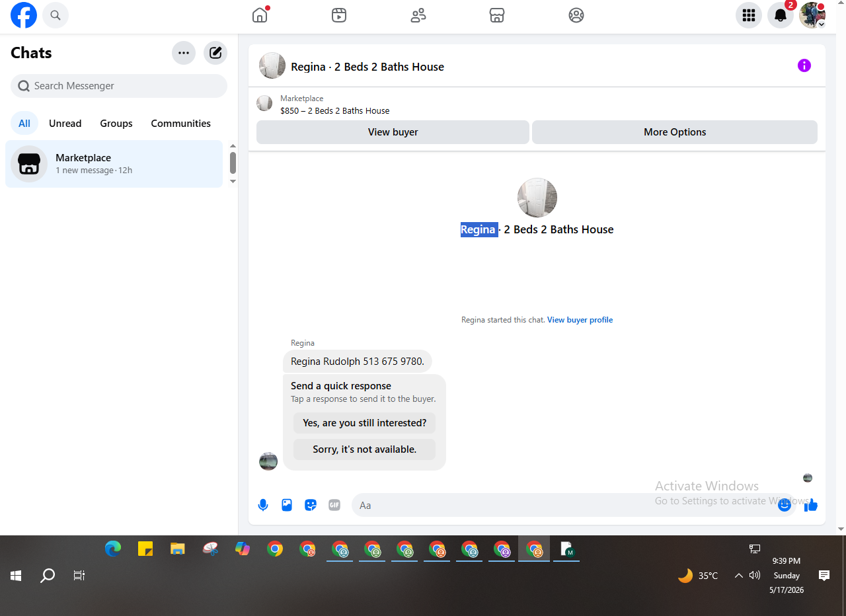The height and width of the screenshot is (616, 846).
Task: Click the View buyer button
Action: pos(393,132)
